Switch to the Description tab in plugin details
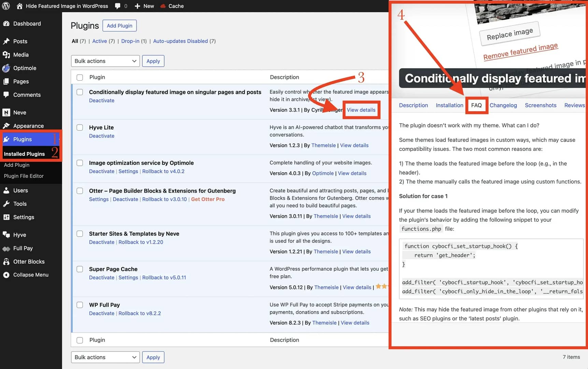Screen dimensions: 588x369 pyautogui.click(x=413, y=105)
